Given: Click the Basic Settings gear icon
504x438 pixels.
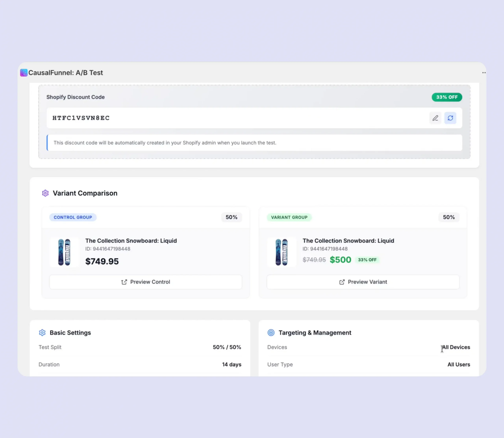Looking at the screenshot, I should (x=42, y=332).
